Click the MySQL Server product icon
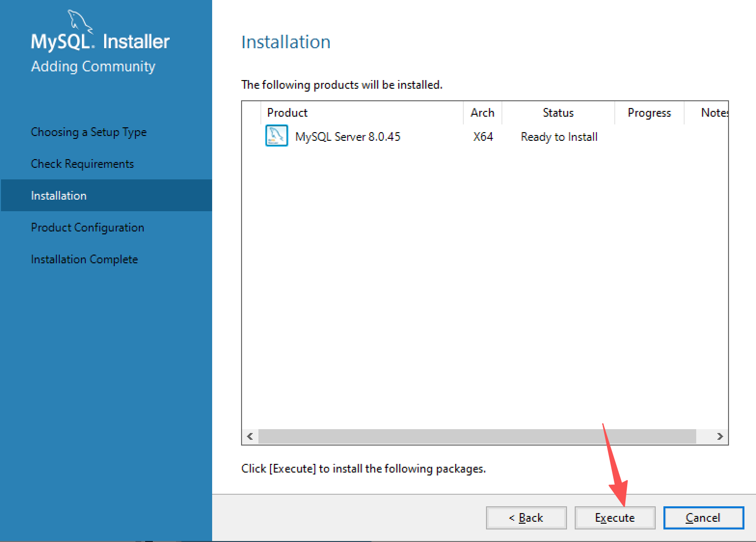Screen dimensions: 756x542 [x=277, y=136]
